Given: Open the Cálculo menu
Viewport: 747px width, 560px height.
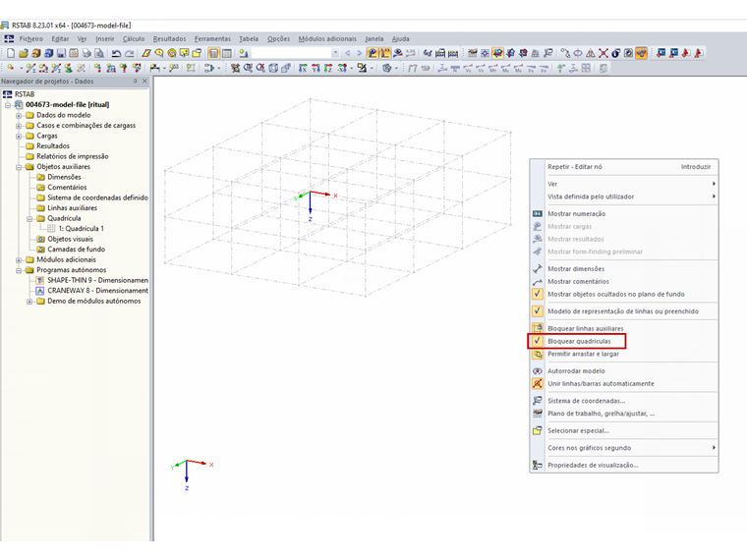Looking at the screenshot, I should [134, 39].
